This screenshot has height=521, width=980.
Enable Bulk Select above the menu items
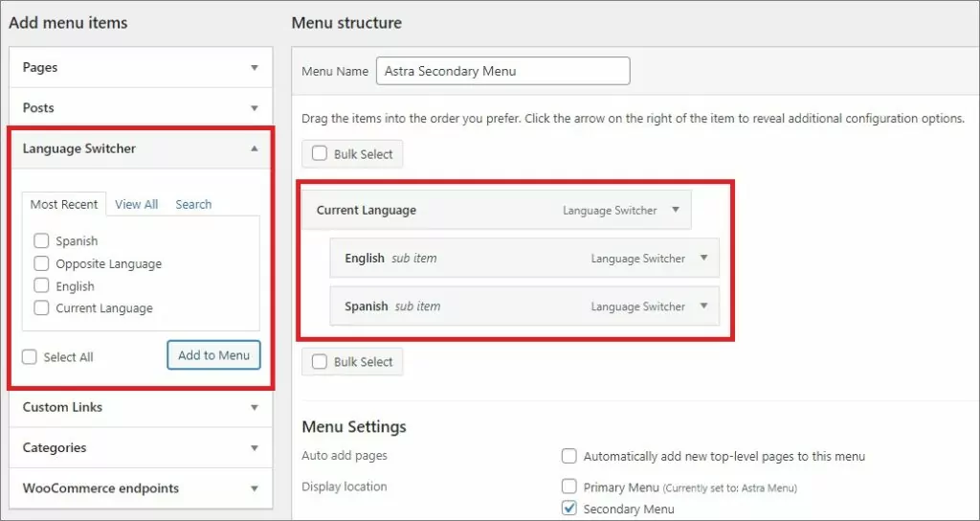pos(320,154)
